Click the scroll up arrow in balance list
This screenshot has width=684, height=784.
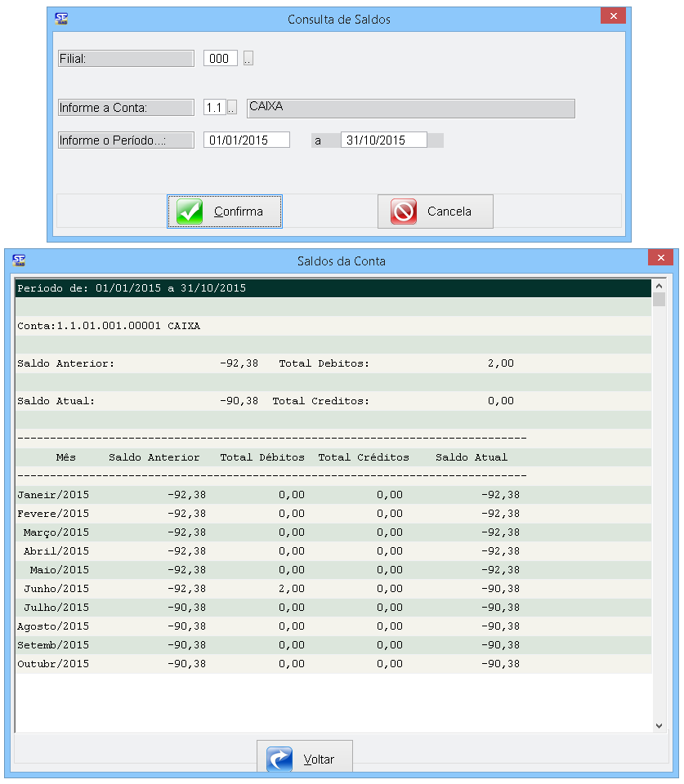[x=659, y=286]
